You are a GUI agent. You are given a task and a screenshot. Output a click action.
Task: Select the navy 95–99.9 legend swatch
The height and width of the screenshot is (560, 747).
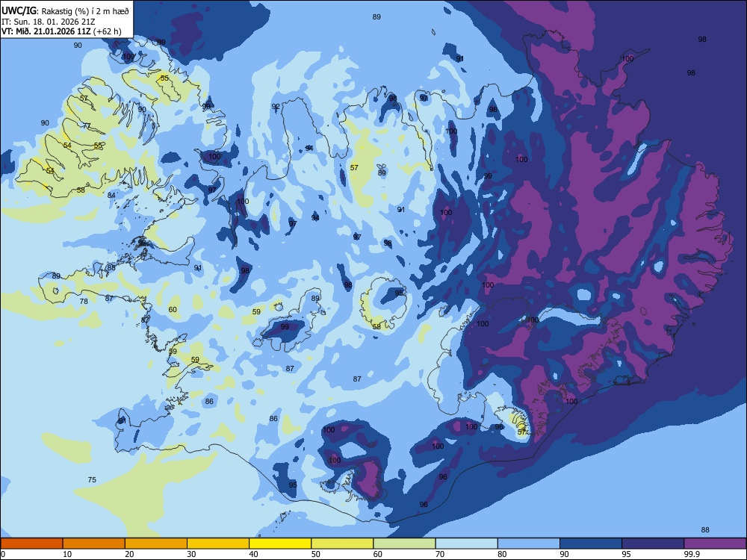653,544
